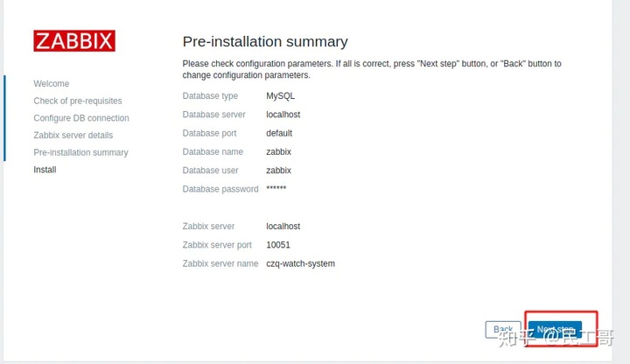Screen dimensions: 630x364
Task: Go to Configure DB connection step
Action: 81,118
